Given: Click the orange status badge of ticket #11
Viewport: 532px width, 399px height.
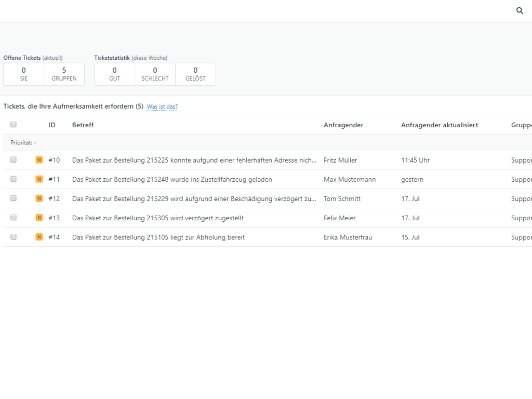Looking at the screenshot, I should click(x=39, y=179).
